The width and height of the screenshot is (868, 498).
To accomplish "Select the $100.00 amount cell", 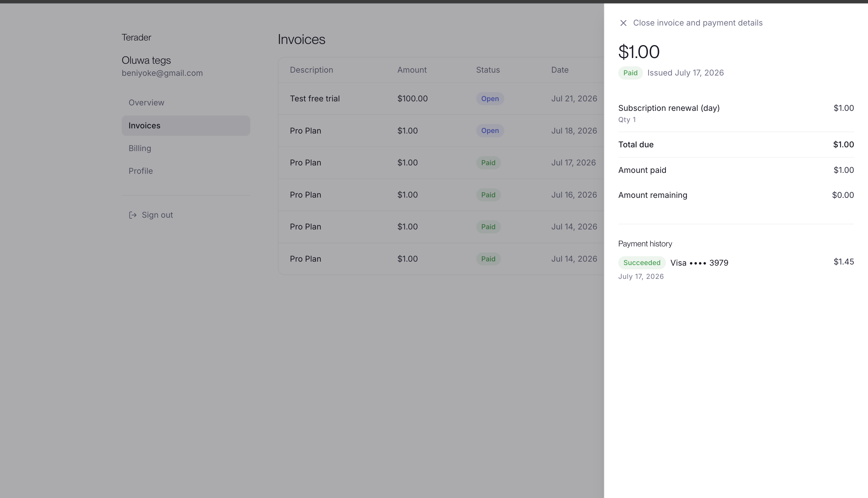I will pos(412,99).
